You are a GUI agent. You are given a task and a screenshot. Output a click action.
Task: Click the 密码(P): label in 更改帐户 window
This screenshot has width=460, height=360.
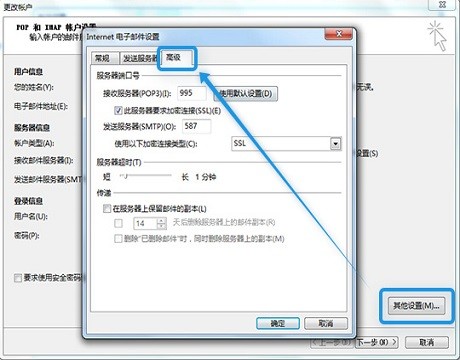coord(26,236)
